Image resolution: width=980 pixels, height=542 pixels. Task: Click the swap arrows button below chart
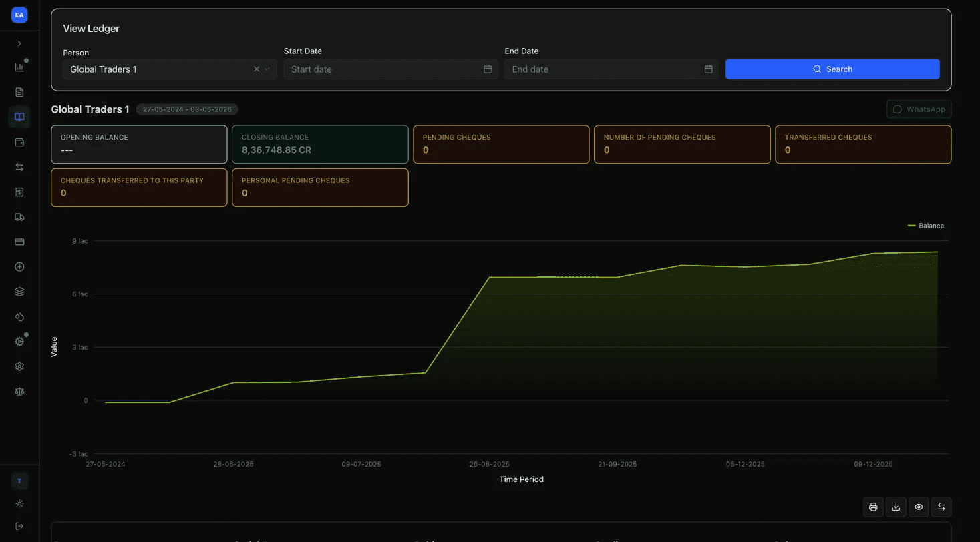pyautogui.click(x=941, y=507)
